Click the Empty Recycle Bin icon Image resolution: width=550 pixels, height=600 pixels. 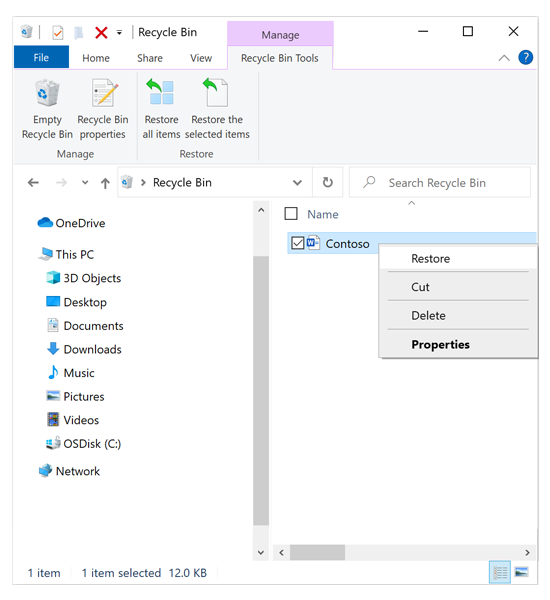coord(47,93)
